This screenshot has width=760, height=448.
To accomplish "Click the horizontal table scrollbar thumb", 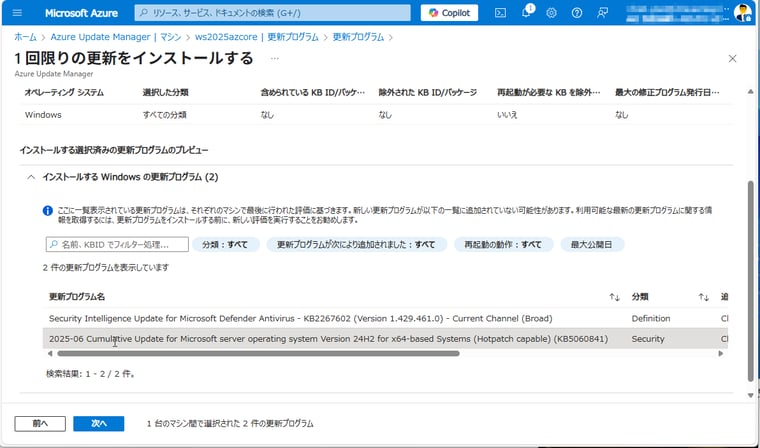I will coord(258,353).
